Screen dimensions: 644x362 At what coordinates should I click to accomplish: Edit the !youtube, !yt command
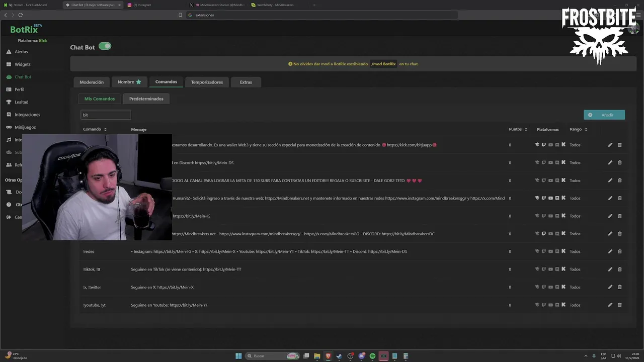610,305
